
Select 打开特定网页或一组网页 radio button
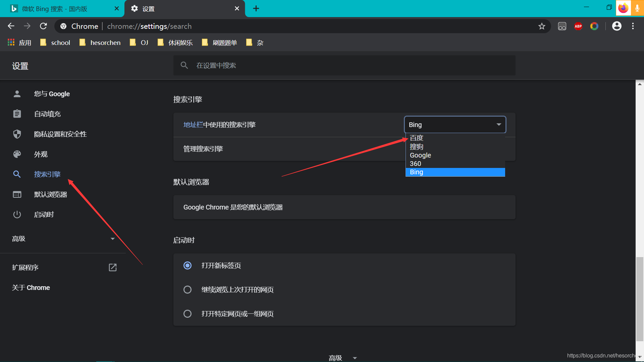tap(187, 314)
